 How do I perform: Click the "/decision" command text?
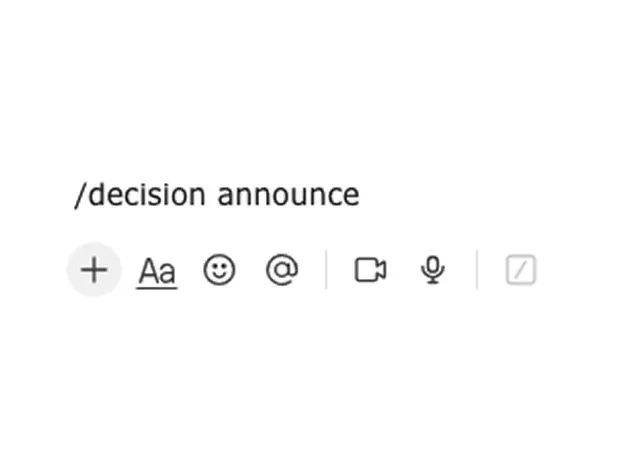click(141, 194)
